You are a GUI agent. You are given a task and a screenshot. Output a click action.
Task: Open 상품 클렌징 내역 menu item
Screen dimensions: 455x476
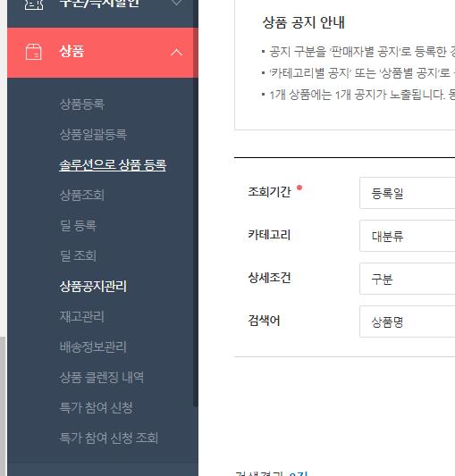102,378
